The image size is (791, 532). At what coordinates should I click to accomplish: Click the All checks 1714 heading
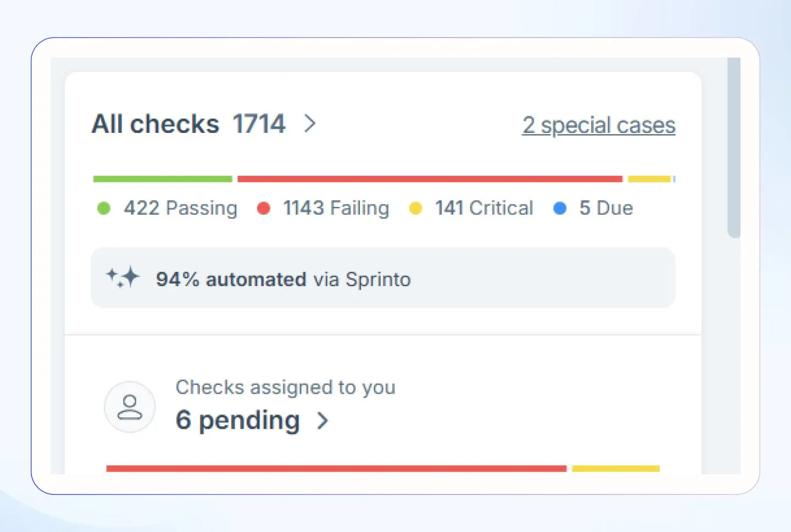pyautogui.click(x=188, y=124)
